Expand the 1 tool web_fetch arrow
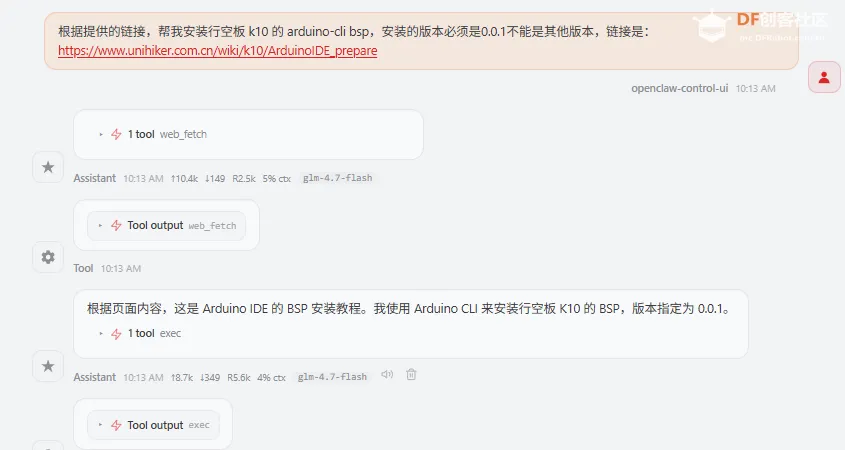The image size is (845, 450). pyautogui.click(x=101, y=134)
